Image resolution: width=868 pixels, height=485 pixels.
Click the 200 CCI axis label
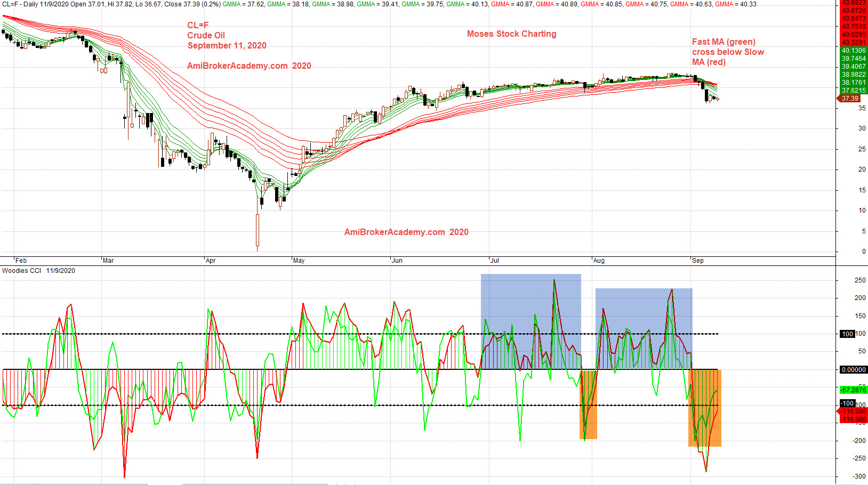pos(860,298)
